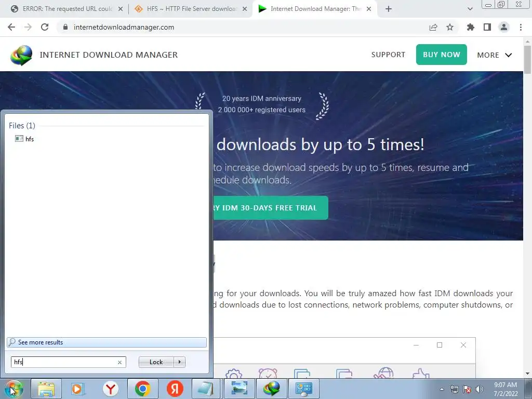Open Internet Download Manager taskbar icon

[x=271, y=389]
